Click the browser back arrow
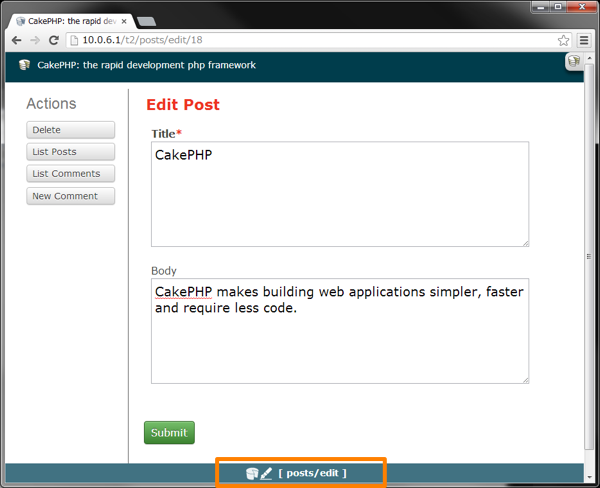The width and height of the screenshot is (600, 488). point(16,40)
